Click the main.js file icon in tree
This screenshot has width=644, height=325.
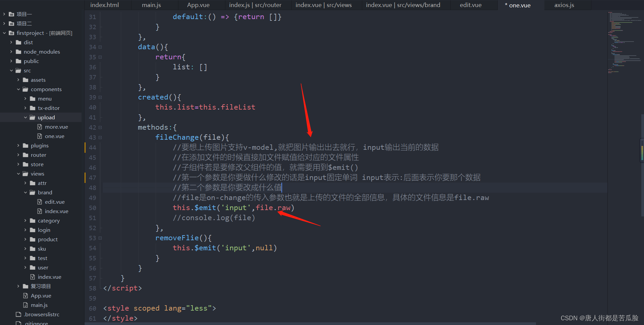tap(25, 305)
